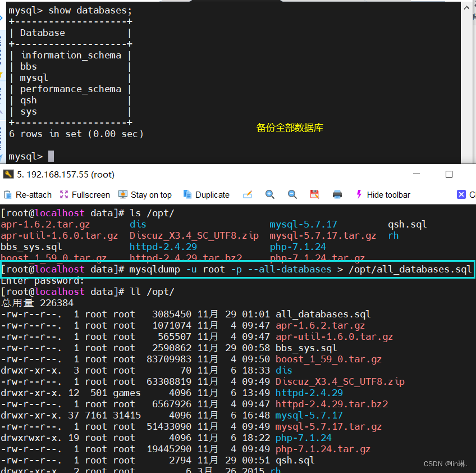
Task: Click 'bbs' database row
Action: [x=28, y=66]
